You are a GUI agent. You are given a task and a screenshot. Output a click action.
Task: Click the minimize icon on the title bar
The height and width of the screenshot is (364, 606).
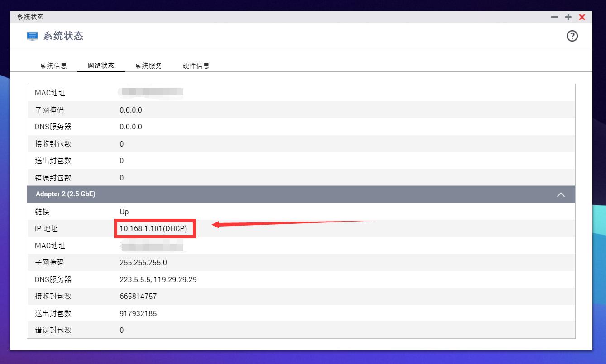[x=554, y=17]
